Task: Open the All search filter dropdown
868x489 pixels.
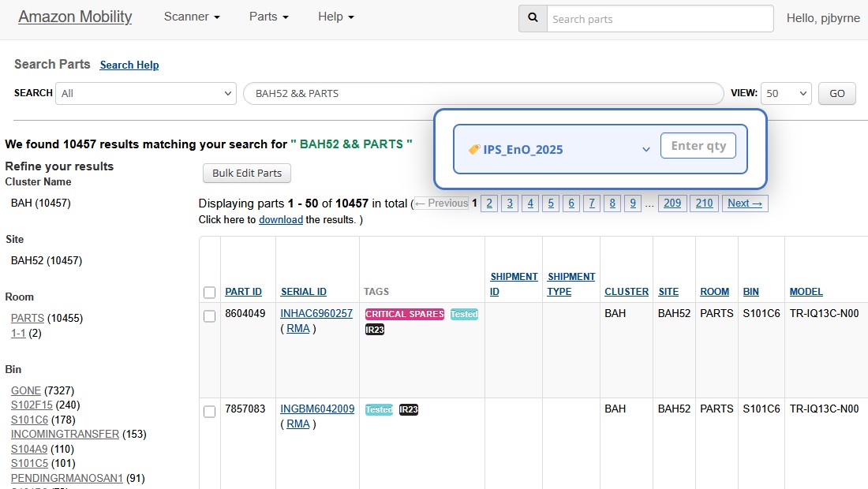Action: [x=145, y=93]
